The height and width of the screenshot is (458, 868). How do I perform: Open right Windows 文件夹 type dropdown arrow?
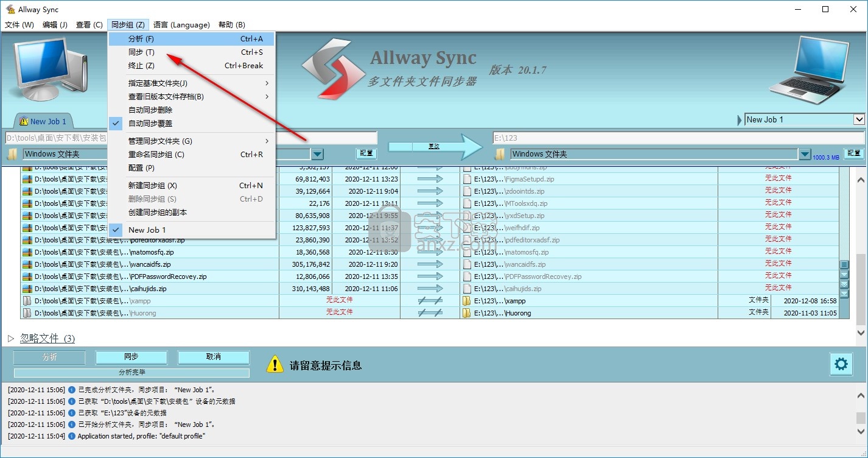(805, 154)
